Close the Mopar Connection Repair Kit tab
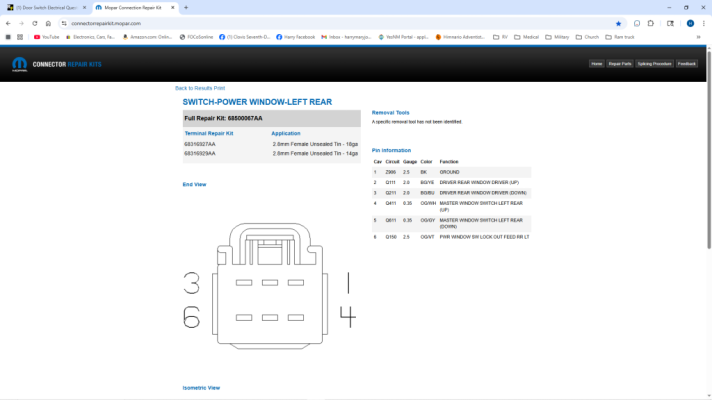 tap(173, 8)
